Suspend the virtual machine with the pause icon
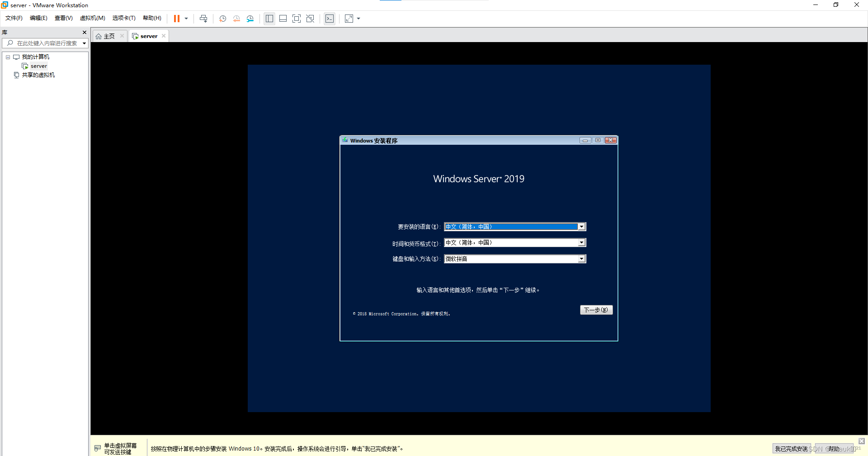This screenshot has width=868, height=456. (176, 19)
